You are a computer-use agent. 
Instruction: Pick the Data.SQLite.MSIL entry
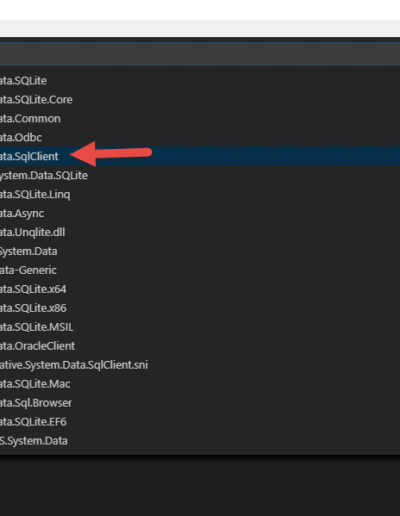pos(200,327)
